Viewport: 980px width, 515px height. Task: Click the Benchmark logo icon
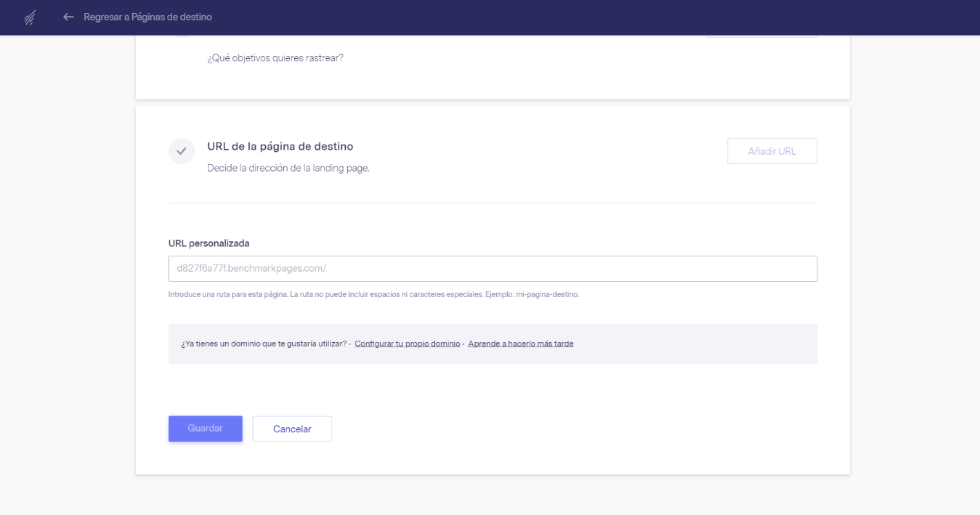[x=30, y=17]
